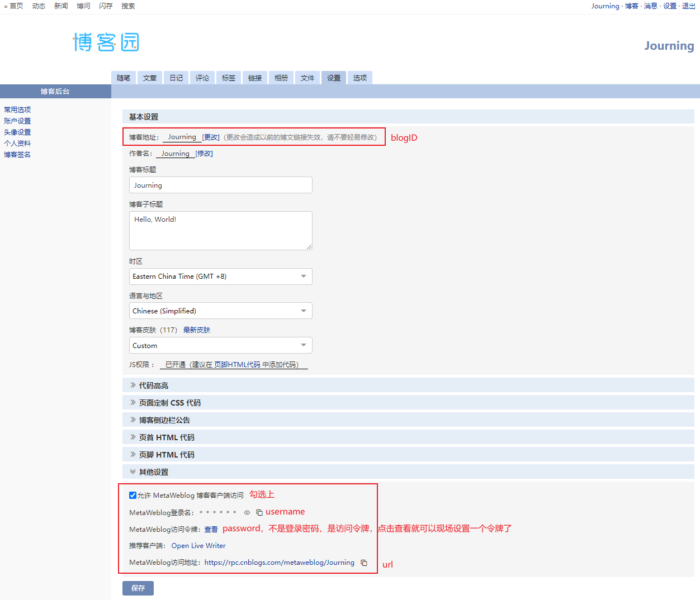Image resolution: width=700 pixels, height=600 pixels.
Task: Click the 博客后台 sidebar header
Action: click(x=55, y=92)
